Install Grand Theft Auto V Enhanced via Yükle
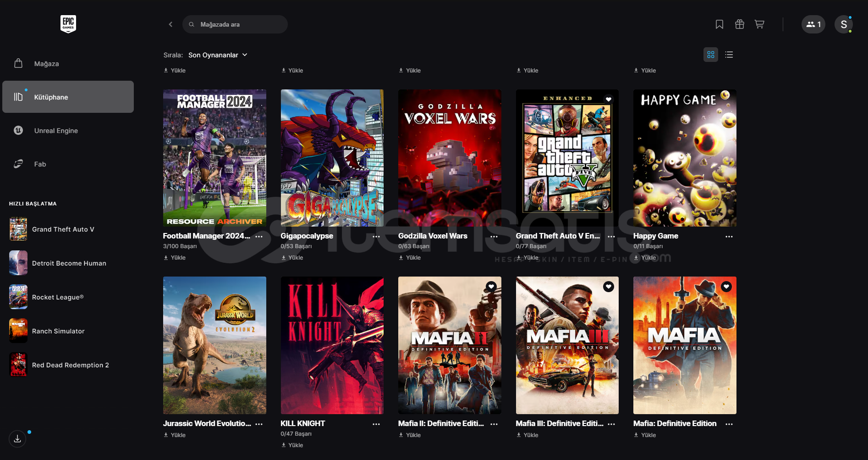Viewport: 868px width, 460px height. 527,258
